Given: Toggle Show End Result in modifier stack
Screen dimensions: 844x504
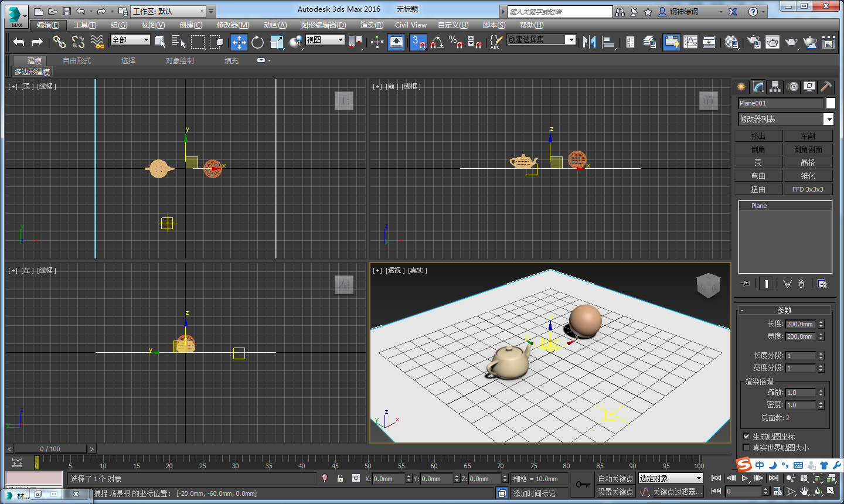Looking at the screenshot, I should pos(766,284).
